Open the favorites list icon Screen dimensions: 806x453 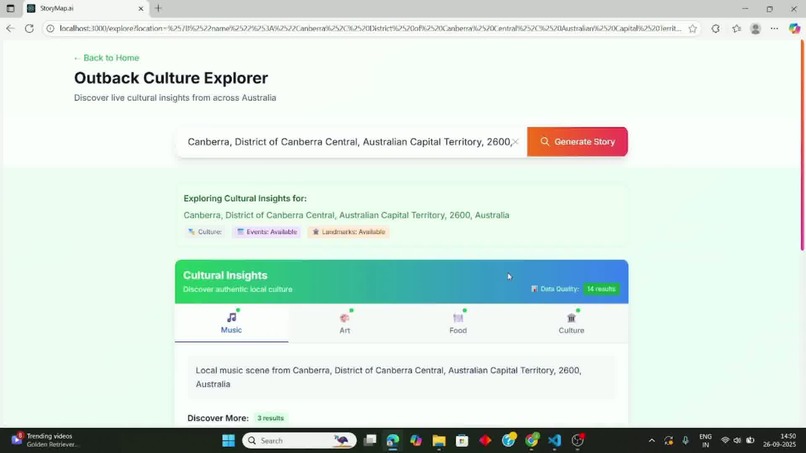click(x=736, y=29)
